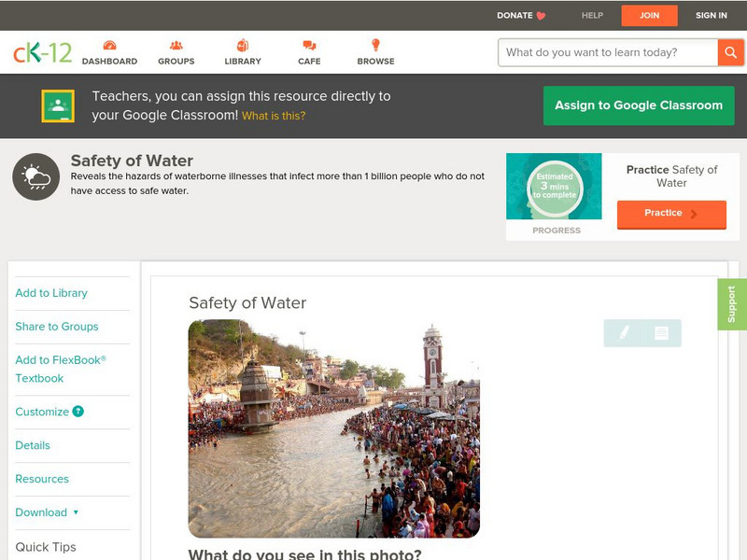
Task: Click the DASHBOARD menu label
Action: (109, 62)
